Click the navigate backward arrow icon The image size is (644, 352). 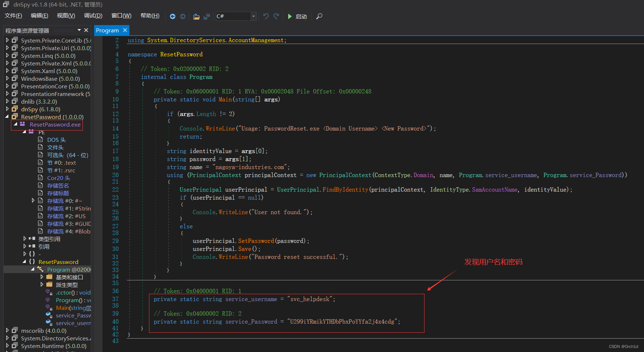coord(173,16)
